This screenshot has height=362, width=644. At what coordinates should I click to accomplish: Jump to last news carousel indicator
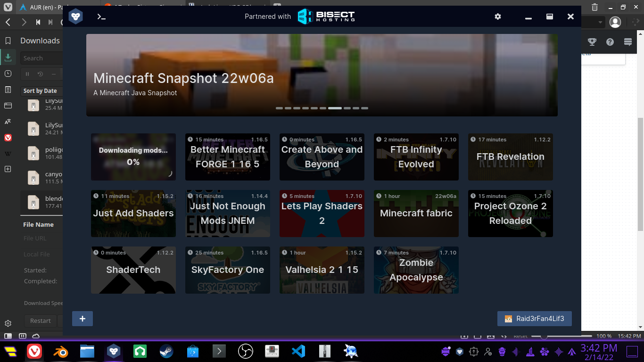coord(364,108)
